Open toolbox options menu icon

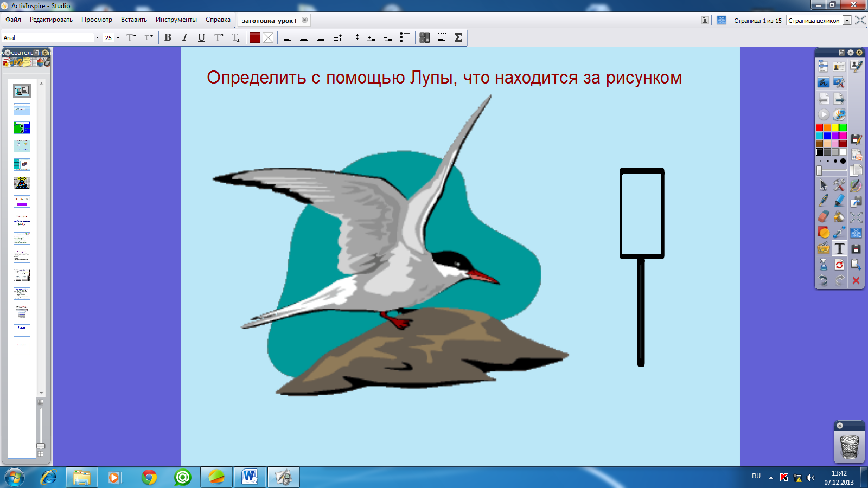(841, 53)
